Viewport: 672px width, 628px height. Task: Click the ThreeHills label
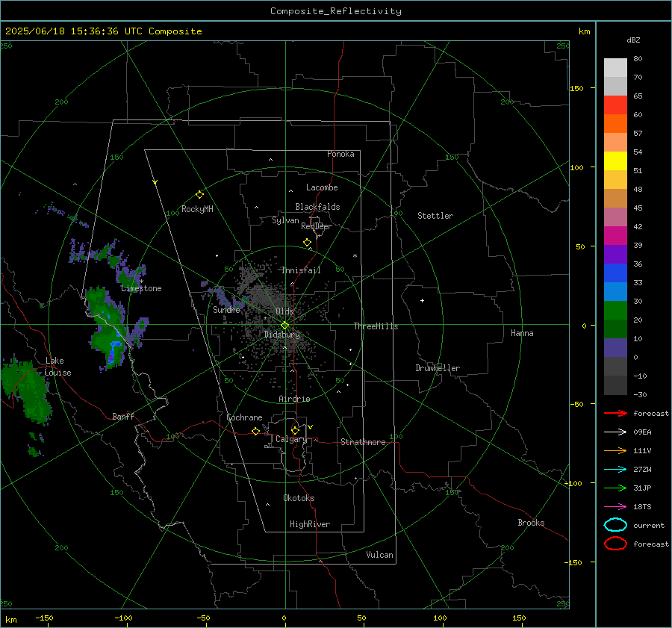pos(376,326)
